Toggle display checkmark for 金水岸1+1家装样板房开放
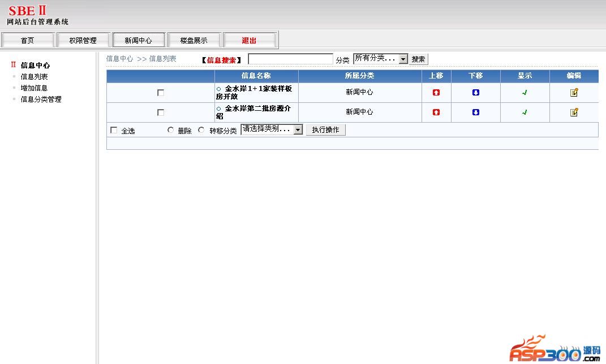This screenshot has width=606, height=364. coord(525,93)
